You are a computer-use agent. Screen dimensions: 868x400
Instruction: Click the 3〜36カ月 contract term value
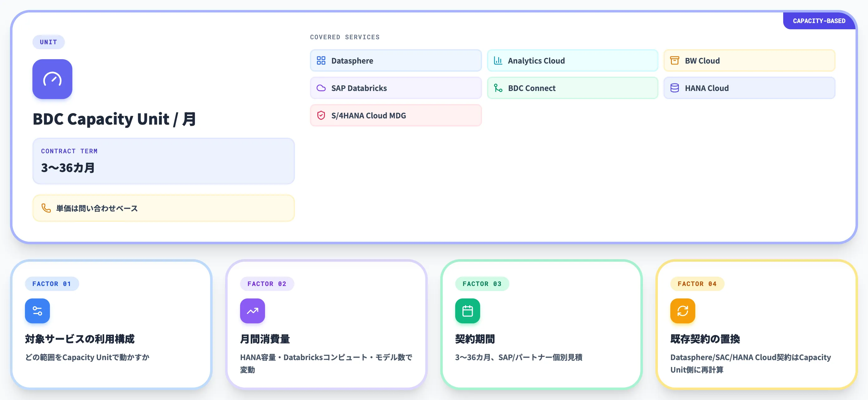(x=68, y=168)
